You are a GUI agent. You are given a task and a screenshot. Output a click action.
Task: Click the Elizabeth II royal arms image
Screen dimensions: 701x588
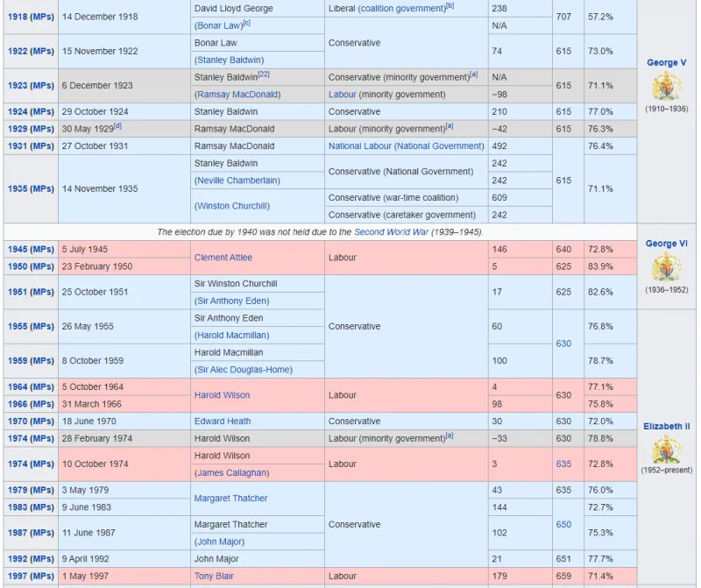click(666, 450)
